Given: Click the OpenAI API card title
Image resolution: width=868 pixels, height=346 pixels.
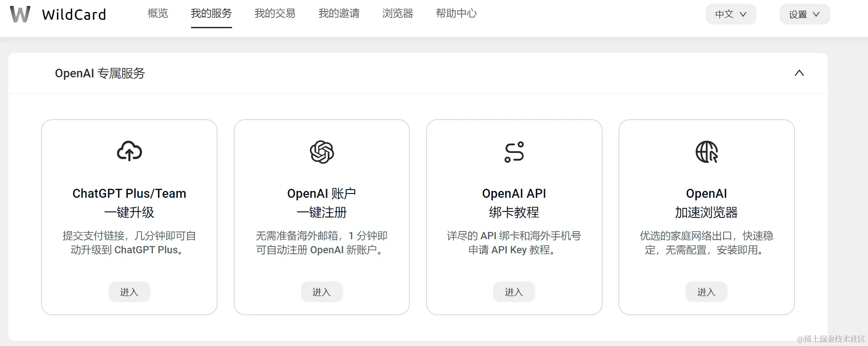Looking at the screenshot, I should 514,194.
